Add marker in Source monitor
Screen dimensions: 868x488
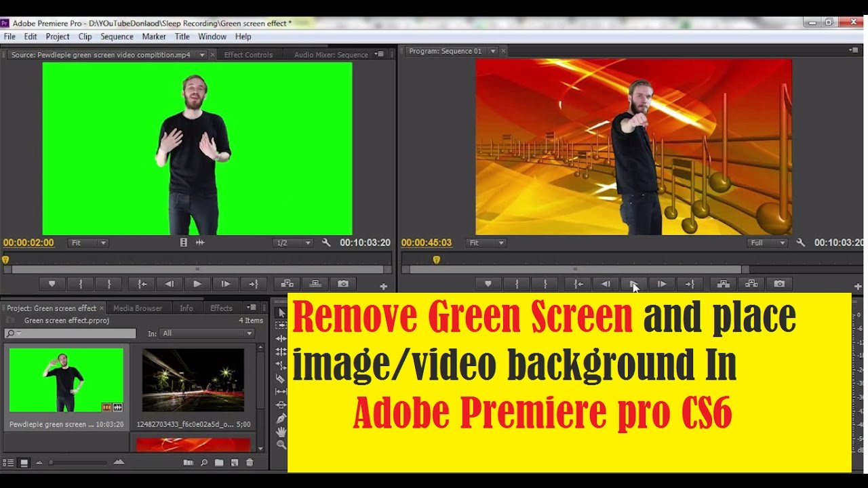pyautogui.click(x=52, y=284)
